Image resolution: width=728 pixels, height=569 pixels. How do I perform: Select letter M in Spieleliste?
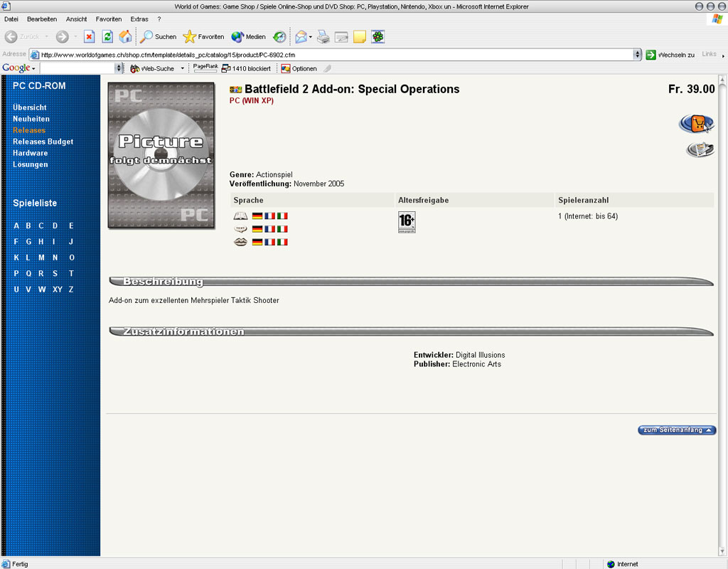pos(42,257)
